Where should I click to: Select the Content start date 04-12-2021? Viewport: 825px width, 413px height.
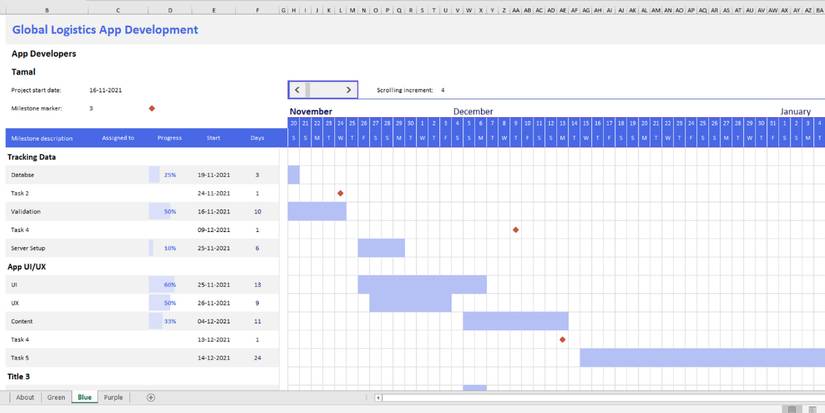coord(214,321)
